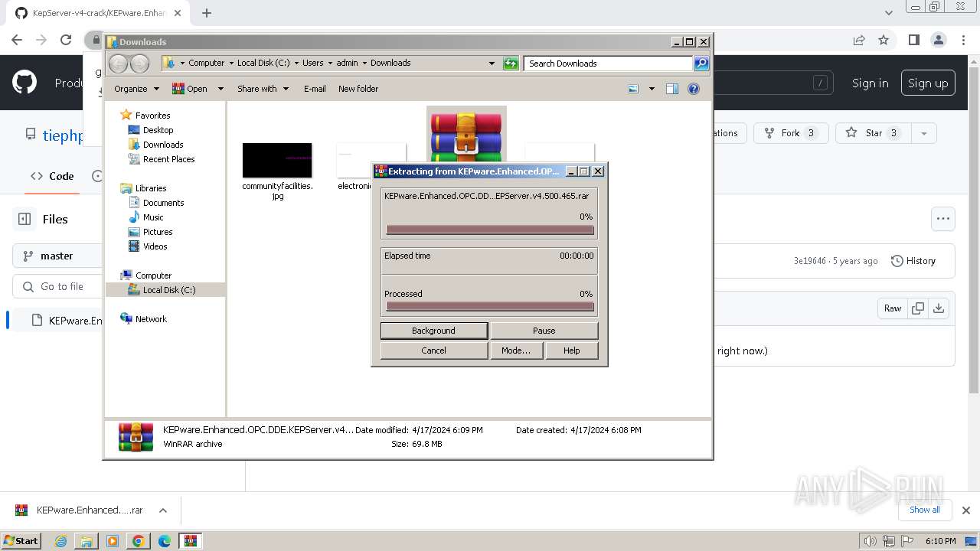
Task: Click the search magnifier icon
Action: 701,64
